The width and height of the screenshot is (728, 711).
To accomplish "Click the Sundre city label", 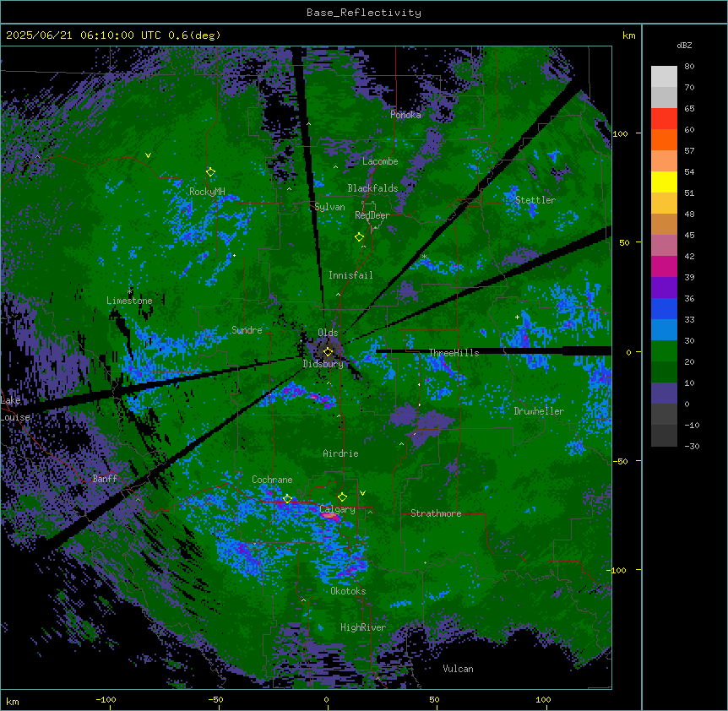I will (247, 330).
